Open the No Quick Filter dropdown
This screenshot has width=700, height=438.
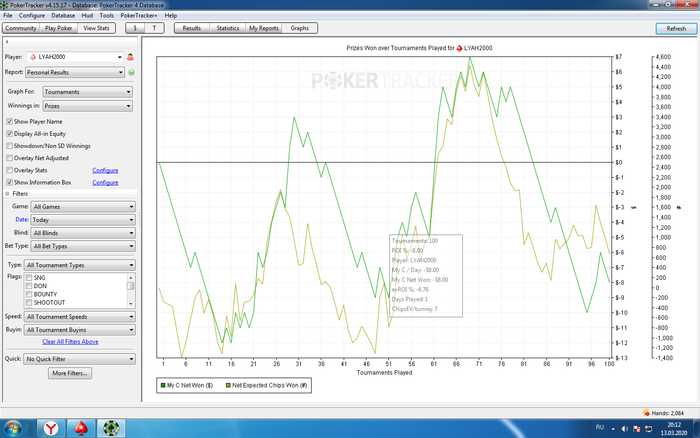80,358
